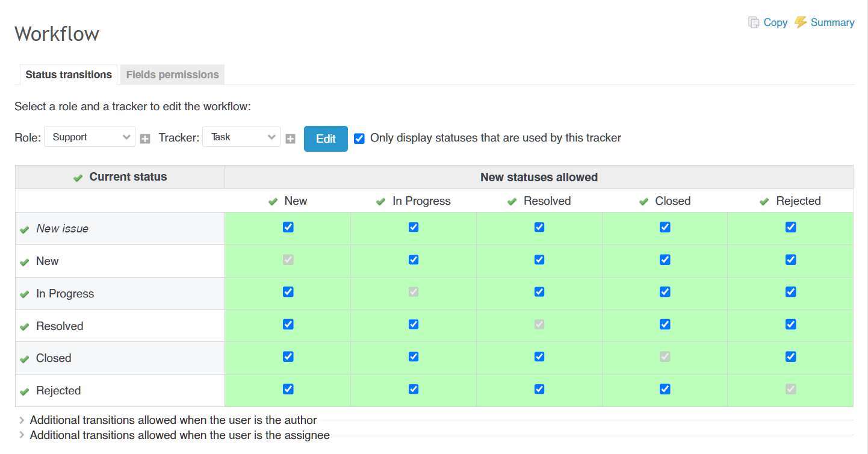
Task: Click the green checkmark beside Current status header
Action: [78, 178]
